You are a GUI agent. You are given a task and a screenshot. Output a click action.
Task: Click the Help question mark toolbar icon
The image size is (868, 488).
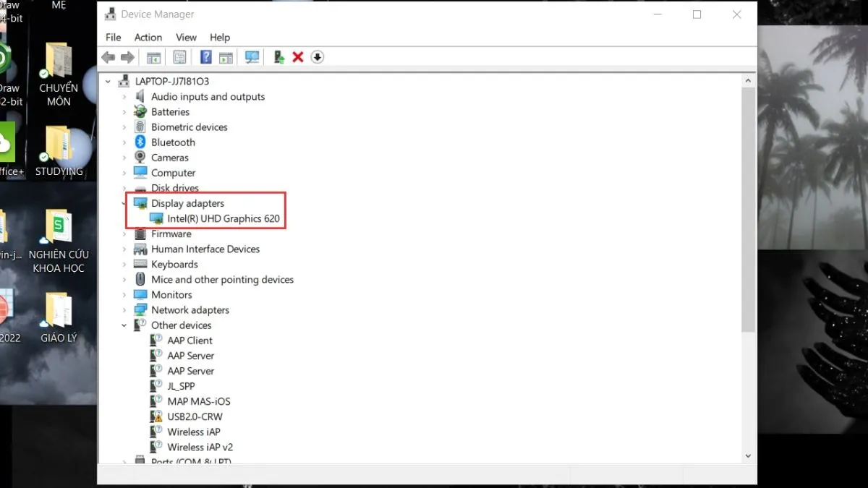coord(206,57)
